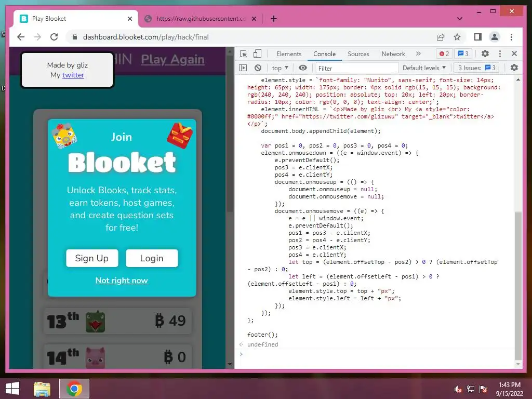Click the red error count badge
532x399 pixels.
[444, 54]
